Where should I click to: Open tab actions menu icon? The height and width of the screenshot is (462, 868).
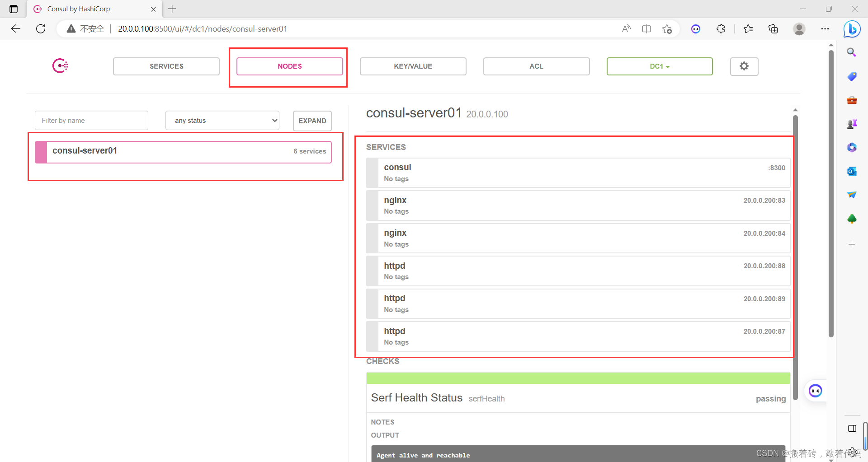[14, 9]
